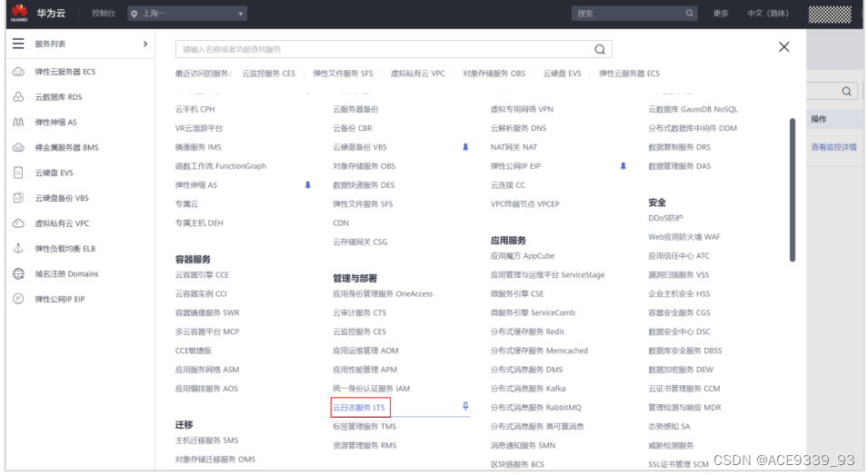This screenshot has width=868, height=475.
Task: Click the EVS cloud disk sidebar icon
Action: click(x=18, y=173)
